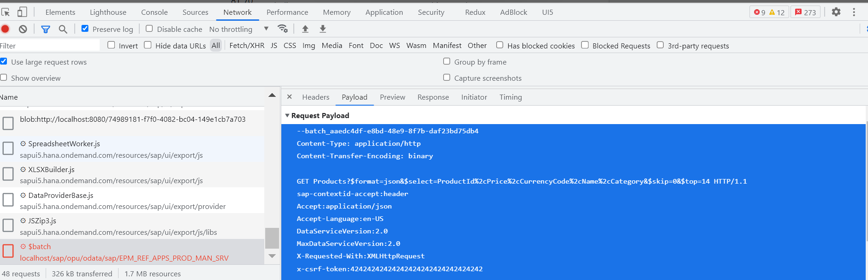Filter requests by Fetch/XHR
Screen dimensions: 868x280
[x=247, y=45]
